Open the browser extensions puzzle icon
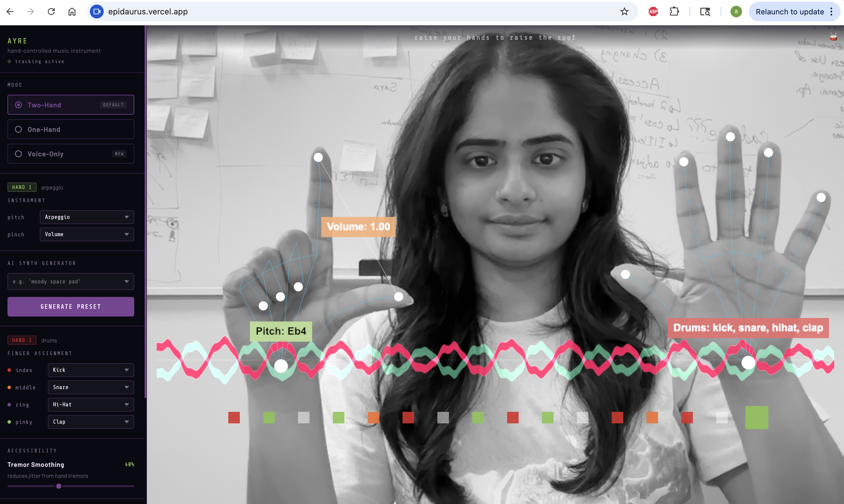The height and width of the screenshot is (504, 844). tap(674, 12)
